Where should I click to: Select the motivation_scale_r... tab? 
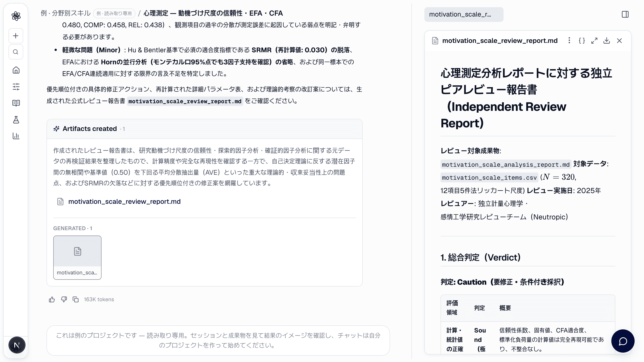pos(464,15)
